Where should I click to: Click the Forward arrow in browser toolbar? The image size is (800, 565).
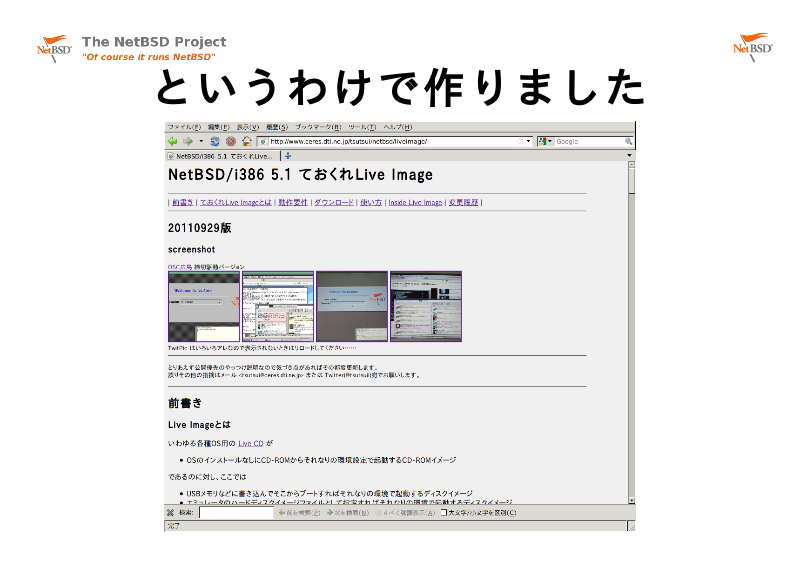click(x=188, y=141)
